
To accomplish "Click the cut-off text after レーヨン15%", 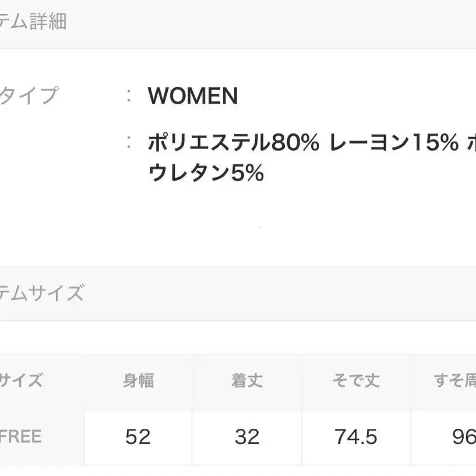I will [470, 142].
